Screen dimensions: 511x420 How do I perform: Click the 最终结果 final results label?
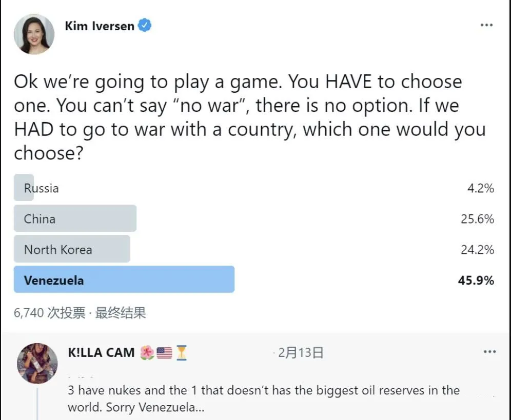coord(121,313)
